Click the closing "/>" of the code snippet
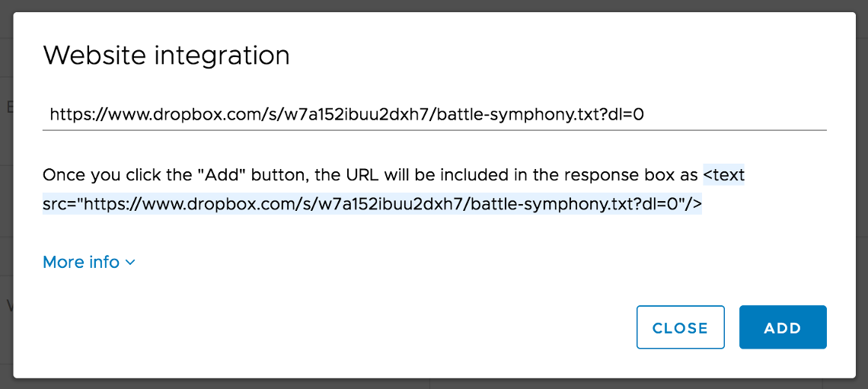This screenshot has height=389, width=868. pyautogui.click(x=693, y=204)
